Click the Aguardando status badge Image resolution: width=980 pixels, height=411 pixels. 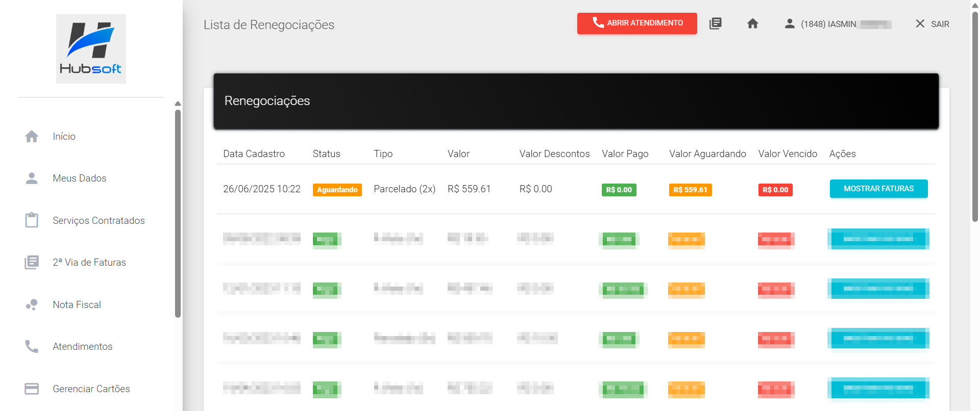(x=337, y=190)
